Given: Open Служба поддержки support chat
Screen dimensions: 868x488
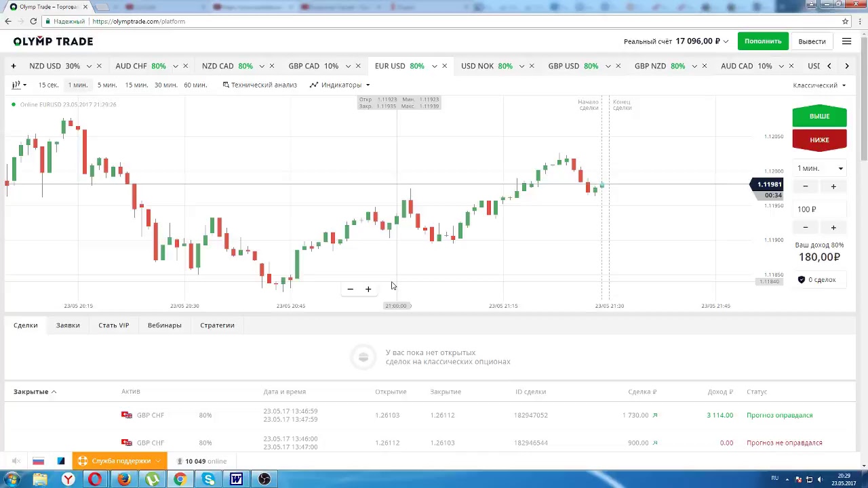Looking at the screenshot, I should pos(119,461).
